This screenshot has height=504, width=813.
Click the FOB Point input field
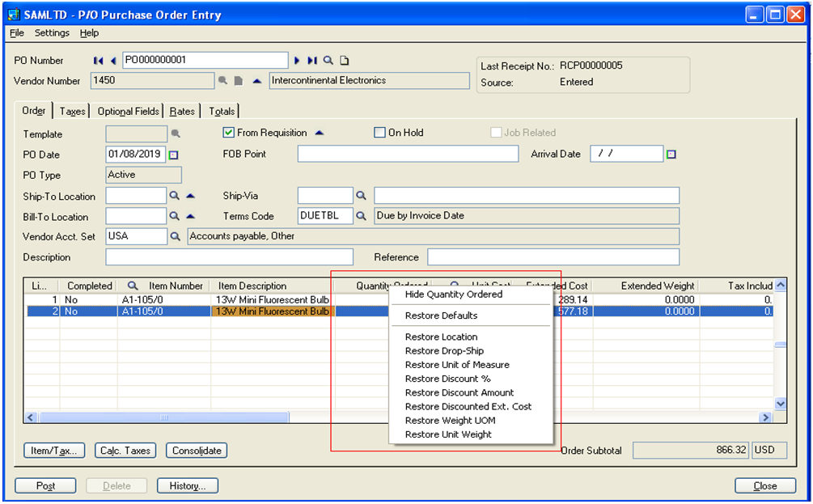pos(408,154)
